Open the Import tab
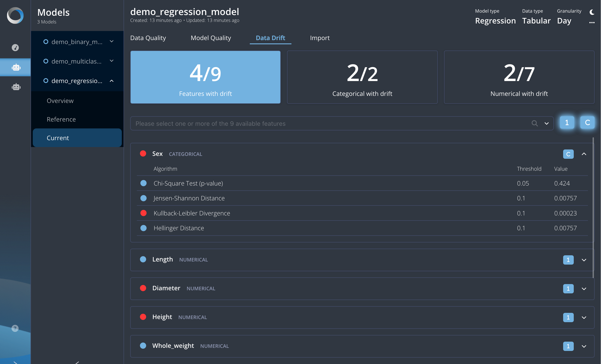Image resolution: width=601 pixels, height=364 pixels. (320, 38)
